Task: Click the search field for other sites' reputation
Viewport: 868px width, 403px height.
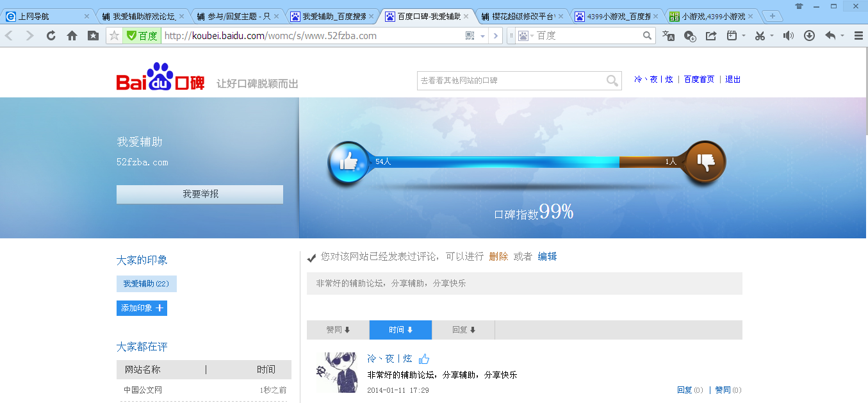Action: (510, 81)
